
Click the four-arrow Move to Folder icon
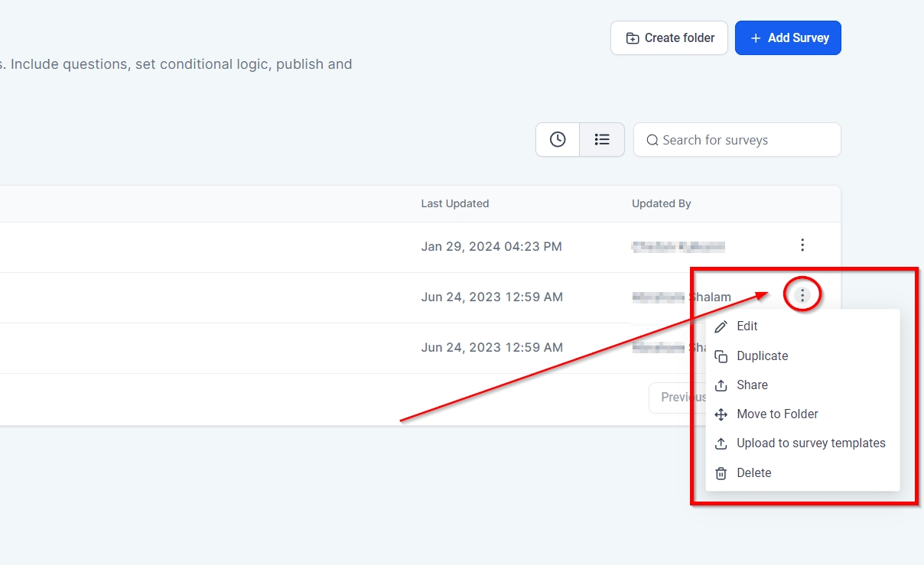(721, 414)
